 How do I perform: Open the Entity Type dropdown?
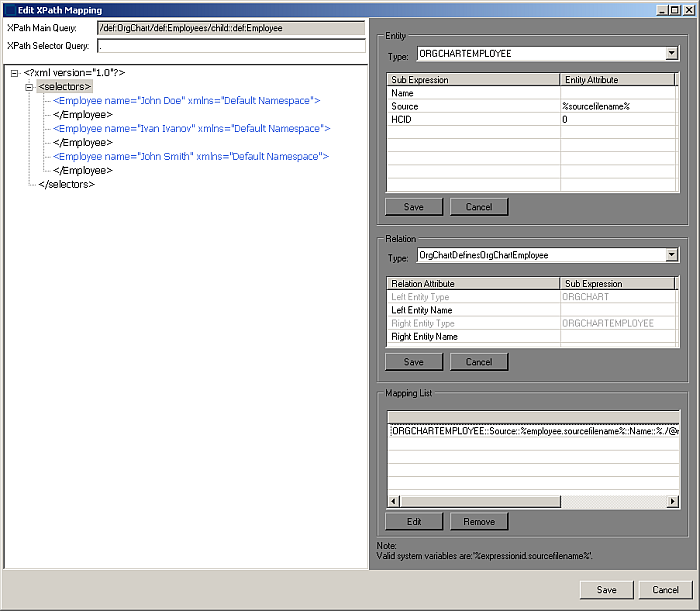671,53
